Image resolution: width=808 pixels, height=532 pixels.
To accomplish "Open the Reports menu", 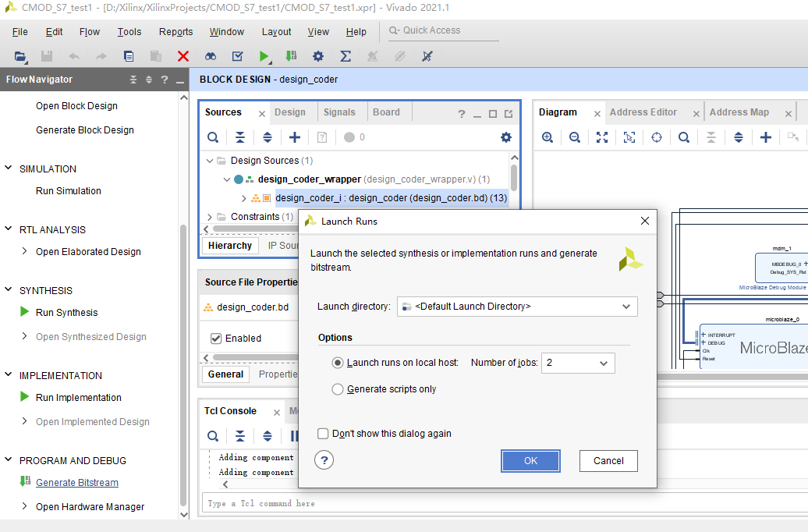I will click(175, 32).
